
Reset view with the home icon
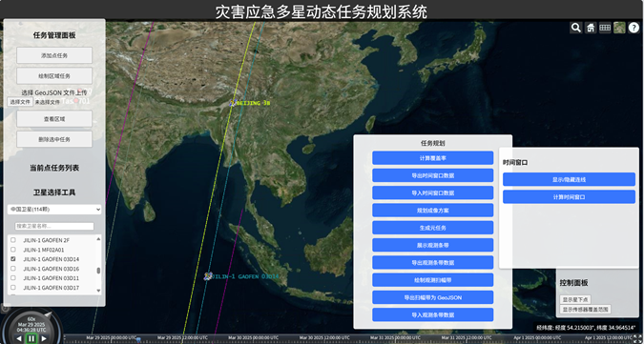click(591, 28)
